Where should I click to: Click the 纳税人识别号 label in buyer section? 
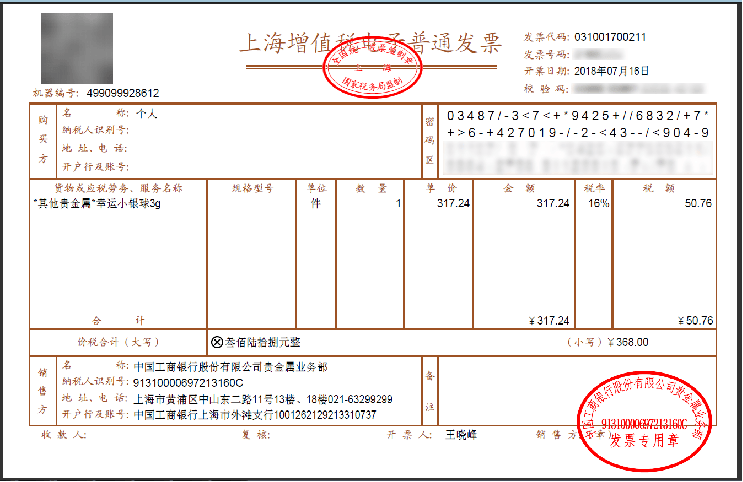tap(95, 130)
